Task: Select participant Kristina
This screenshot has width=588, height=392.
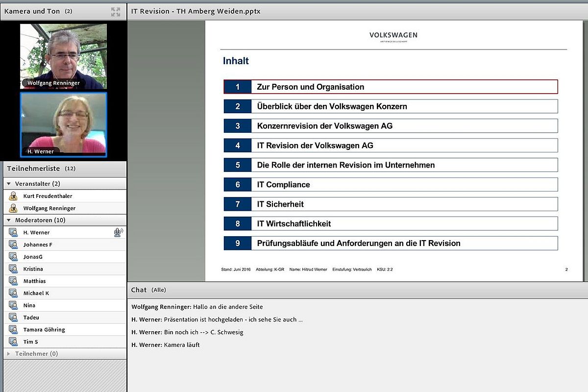Action: click(x=65, y=269)
